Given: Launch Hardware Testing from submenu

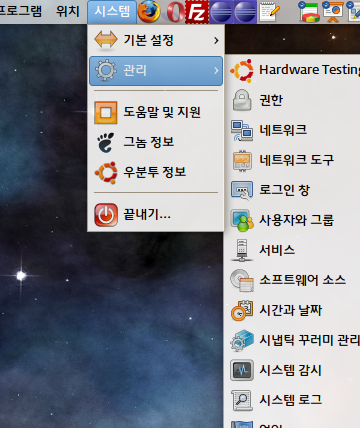Looking at the screenshot, I should click(x=293, y=70).
